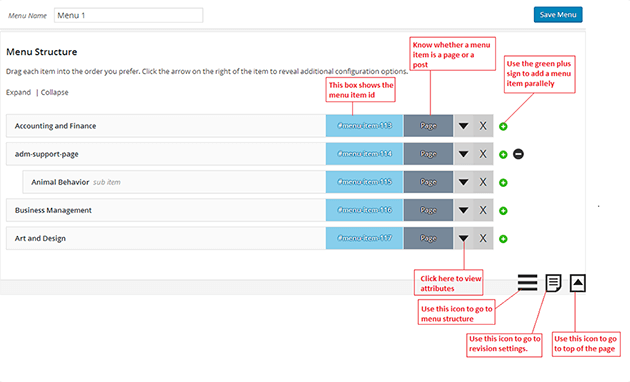
Task: Click the Collapse link
Action: click(55, 92)
